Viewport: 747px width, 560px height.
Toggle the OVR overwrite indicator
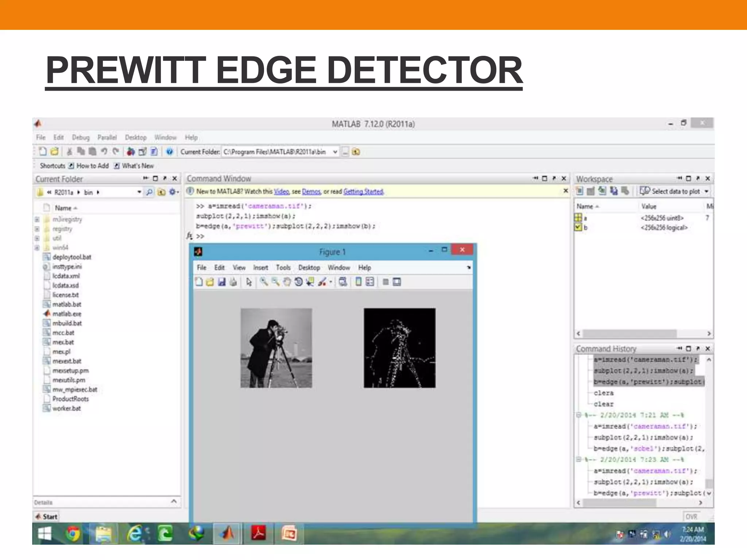pos(691,517)
